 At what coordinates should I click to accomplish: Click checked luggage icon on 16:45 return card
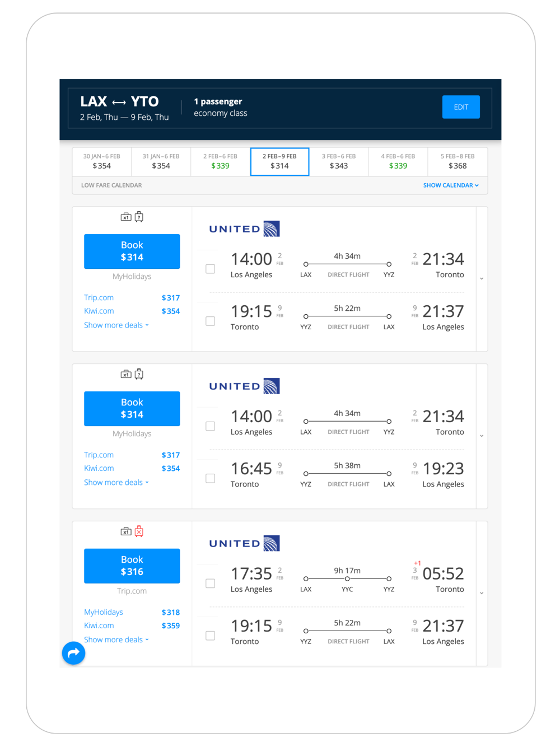(139, 375)
